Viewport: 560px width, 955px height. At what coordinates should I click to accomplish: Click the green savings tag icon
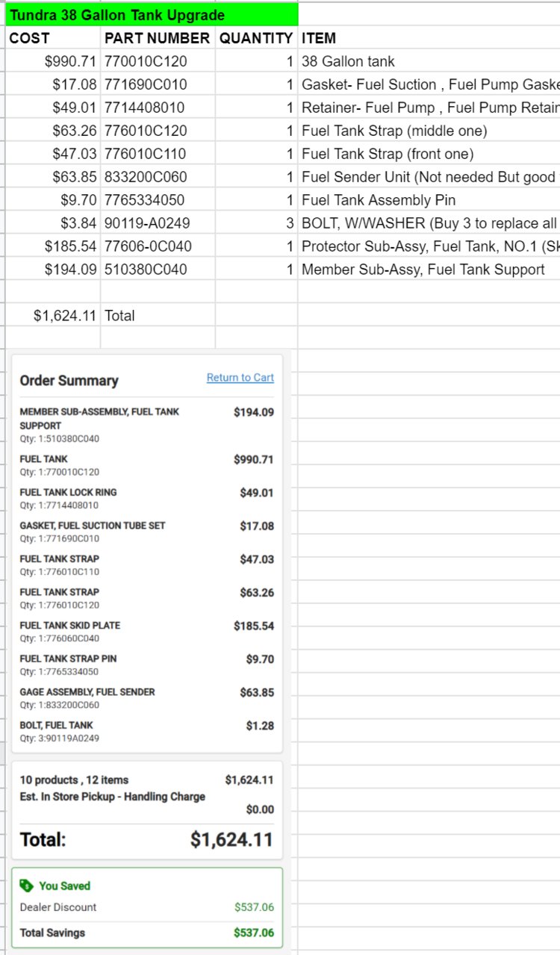pyautogui.click(x=27, y=886)
